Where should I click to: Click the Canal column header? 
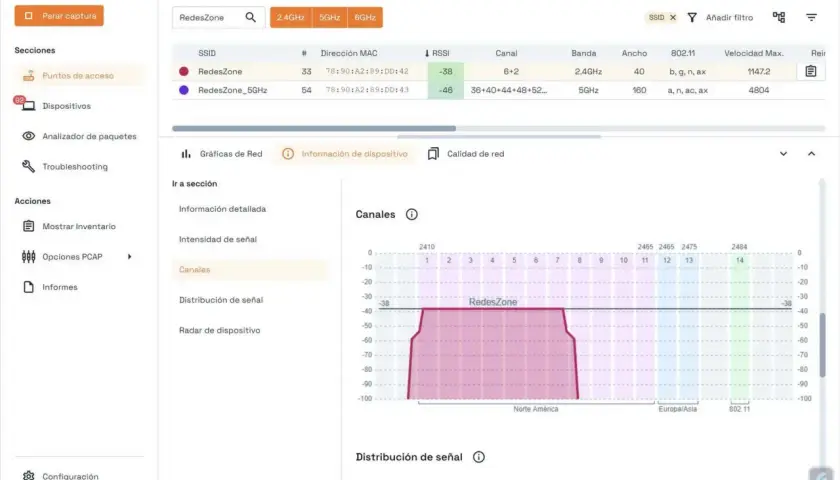(x=506, y=53)
